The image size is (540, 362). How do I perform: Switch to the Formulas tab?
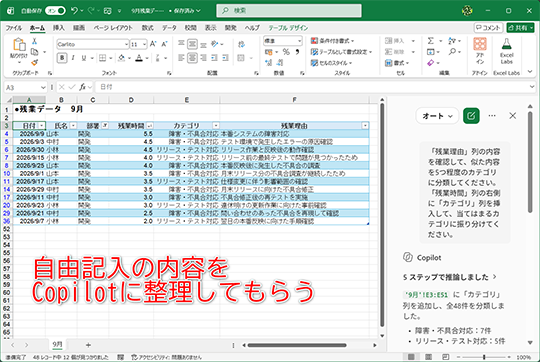pyautogui.click(x=147, y=28)
